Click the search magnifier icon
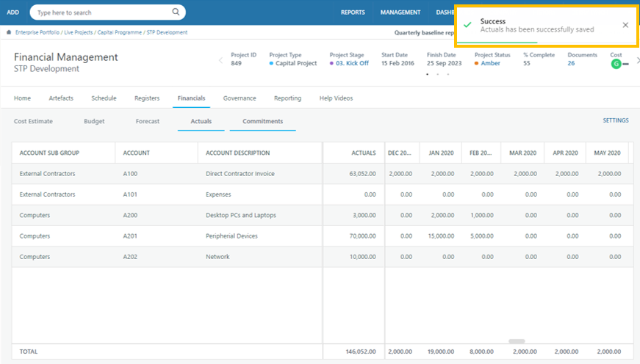Viewport: 640px width, 364px height. point(176,12)
